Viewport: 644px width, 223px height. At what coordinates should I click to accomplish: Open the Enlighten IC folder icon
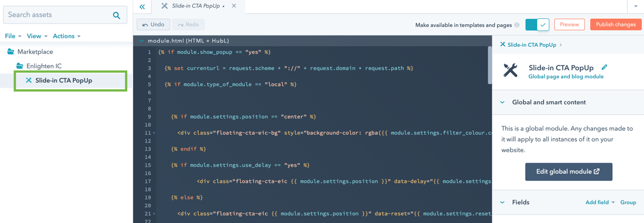click(x=19, y=66)
